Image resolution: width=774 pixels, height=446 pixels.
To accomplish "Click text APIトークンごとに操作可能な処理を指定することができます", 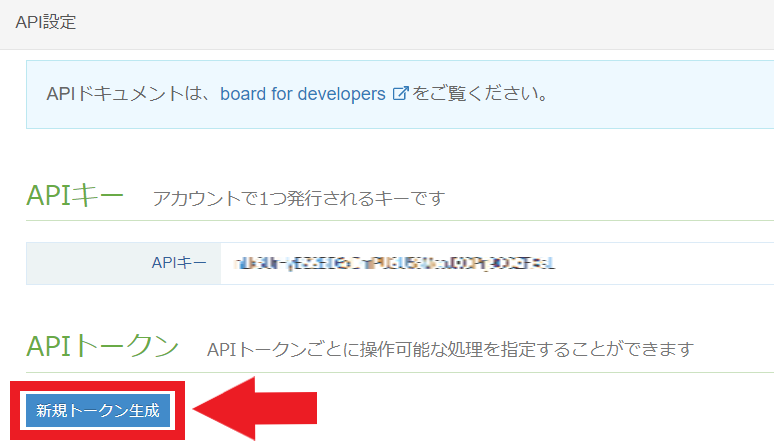I will pos(450,350).
